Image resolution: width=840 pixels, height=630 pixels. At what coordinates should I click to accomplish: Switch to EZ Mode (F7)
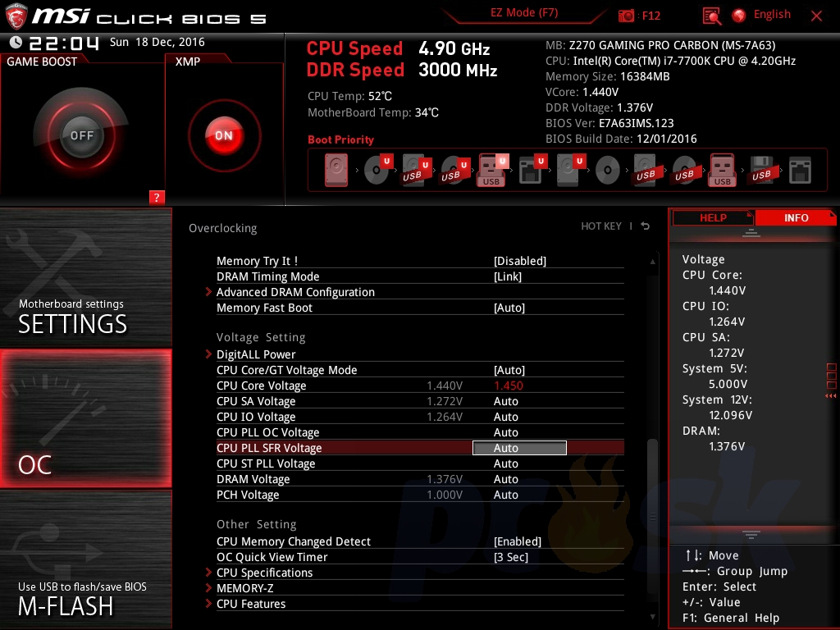tap(524, 13)
